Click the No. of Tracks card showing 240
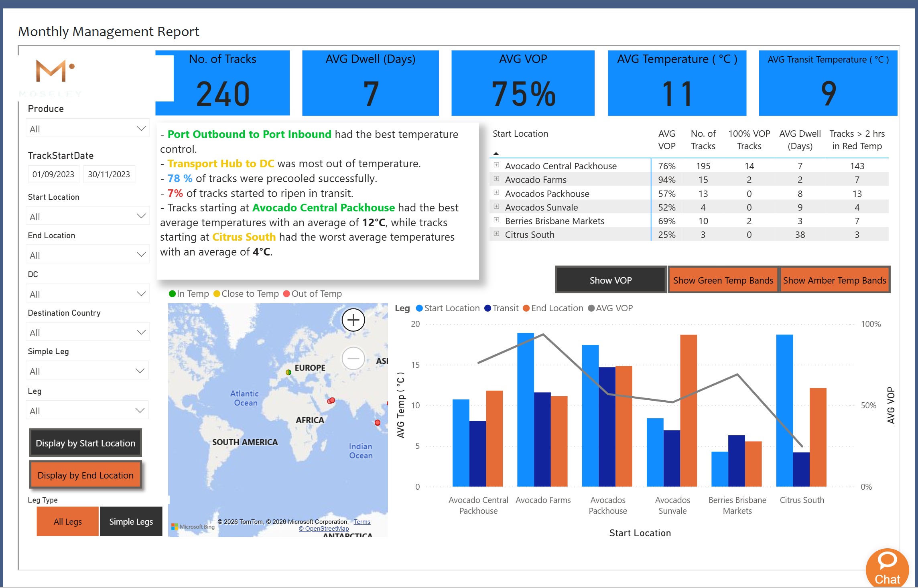The width and height of the screenshot is (918, 588). 223,83
